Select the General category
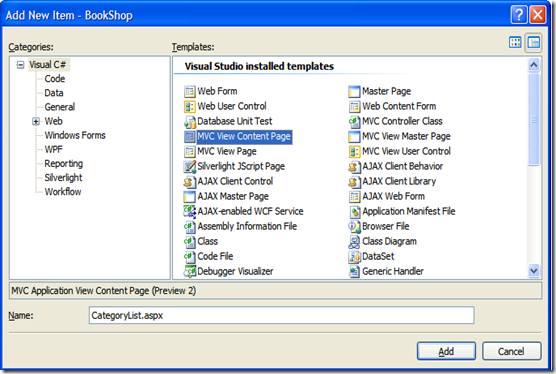Viewport: 556px width, 374px height. click(x=60, y=107)
